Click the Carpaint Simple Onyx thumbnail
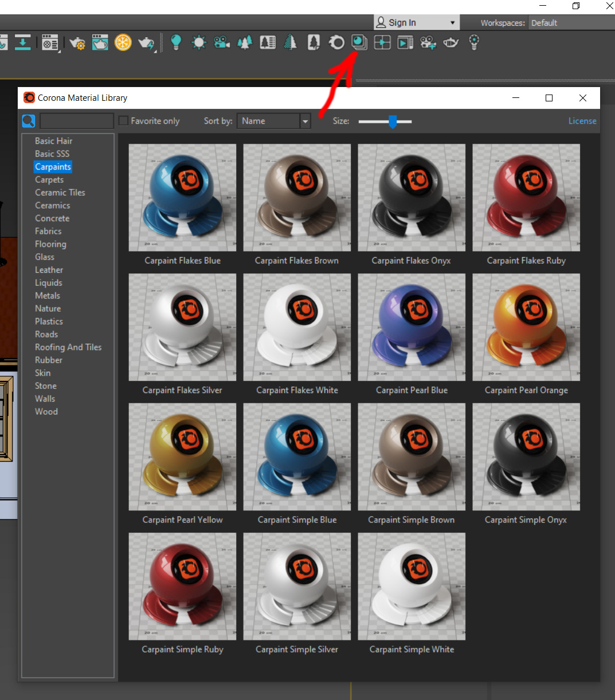615x700 pixels. (x=526, y=457)
